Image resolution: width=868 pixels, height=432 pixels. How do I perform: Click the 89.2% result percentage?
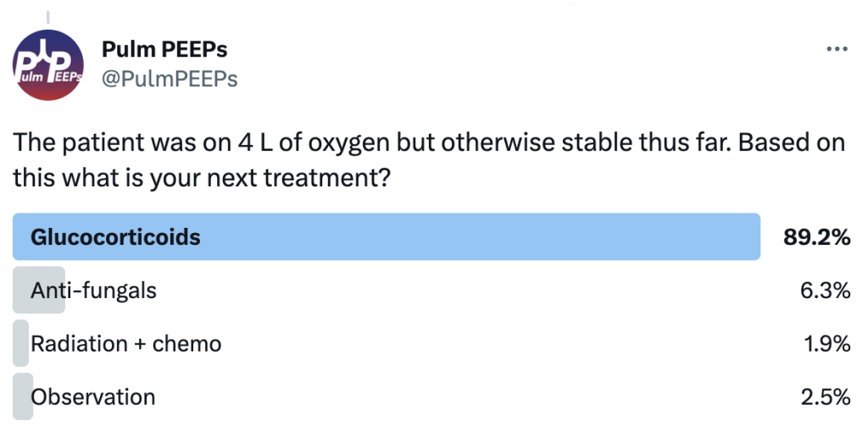tap(816, 236)
